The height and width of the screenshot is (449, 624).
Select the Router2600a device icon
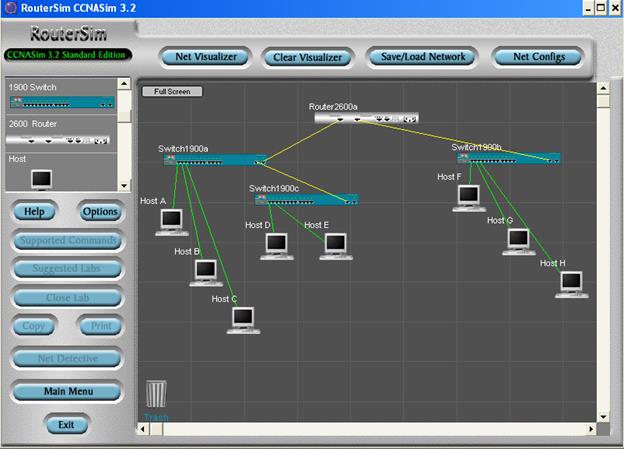point(367,118)
